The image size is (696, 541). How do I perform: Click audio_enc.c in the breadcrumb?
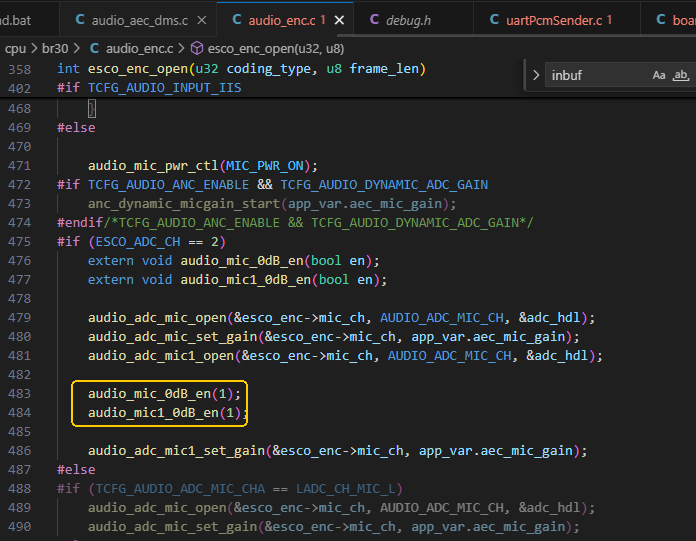pos(139,48)
